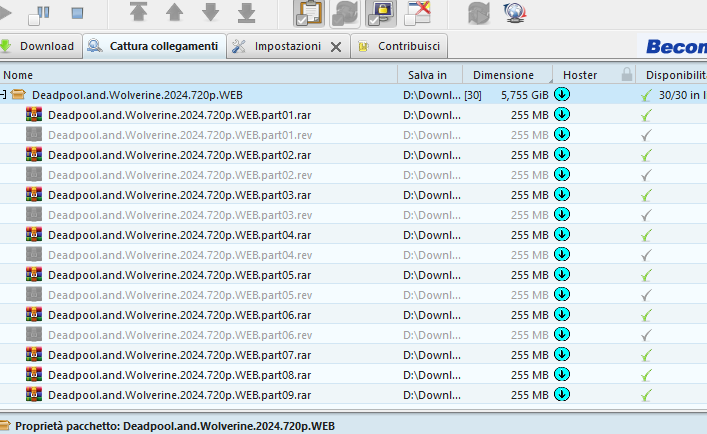
Task: Open the Contribuisci tab
Action: 399,46
